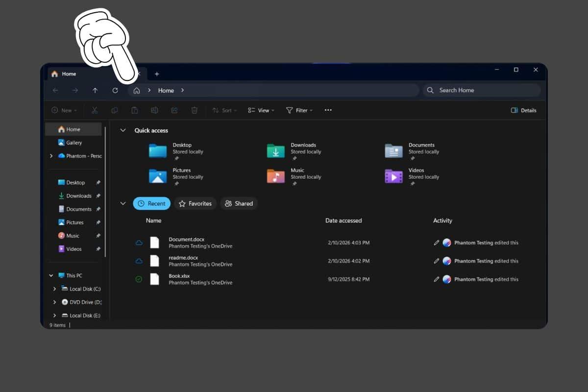The width and height of the screenshot is (588, 392).
Task: Expand Local Disk (C:) in sidebar tree
Action: pyautogui.click(x=54, y=289)
